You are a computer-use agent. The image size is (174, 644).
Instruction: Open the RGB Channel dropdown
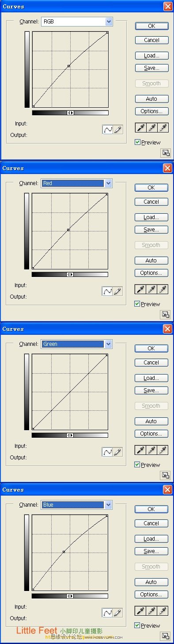(x=77, y=21)
